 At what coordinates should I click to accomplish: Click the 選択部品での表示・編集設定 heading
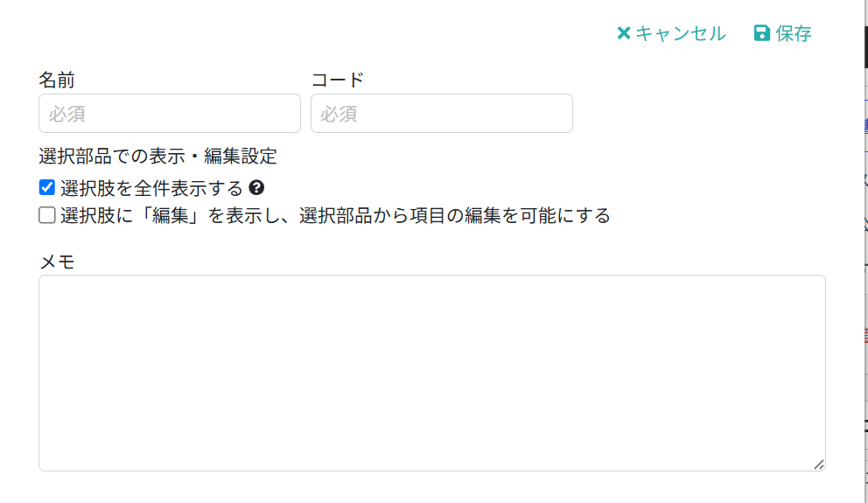(157, 156)
